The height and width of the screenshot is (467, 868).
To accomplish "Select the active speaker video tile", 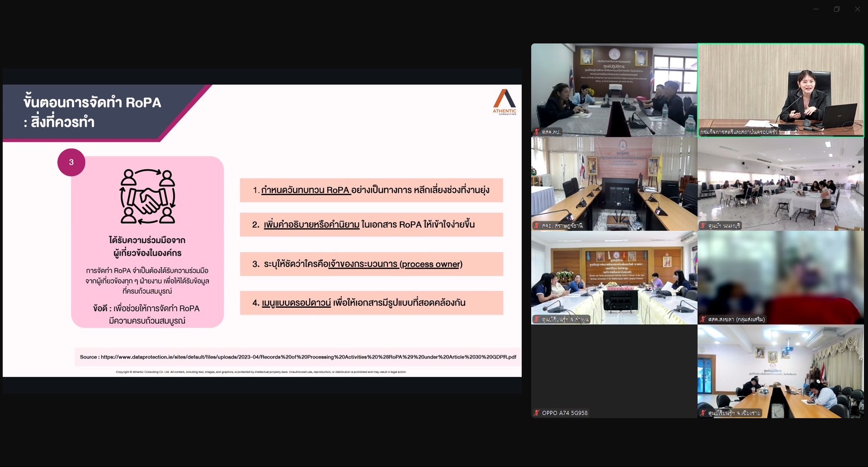I will click(x=780, y=90).
